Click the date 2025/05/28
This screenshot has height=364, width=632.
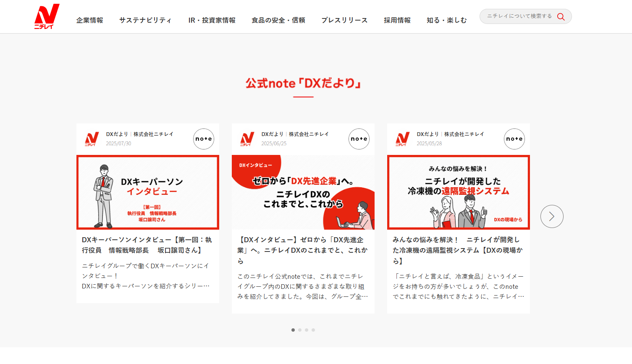(429, 144)
